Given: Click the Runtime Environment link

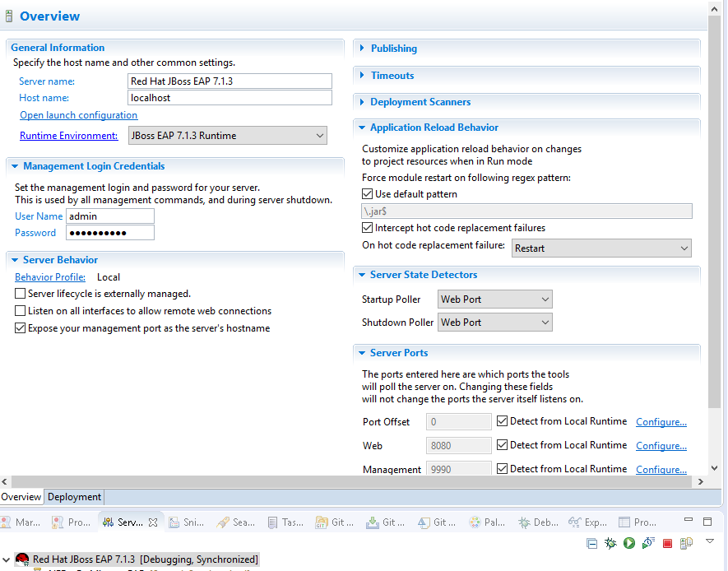Looking at the screenshot, I should point(69,136).
